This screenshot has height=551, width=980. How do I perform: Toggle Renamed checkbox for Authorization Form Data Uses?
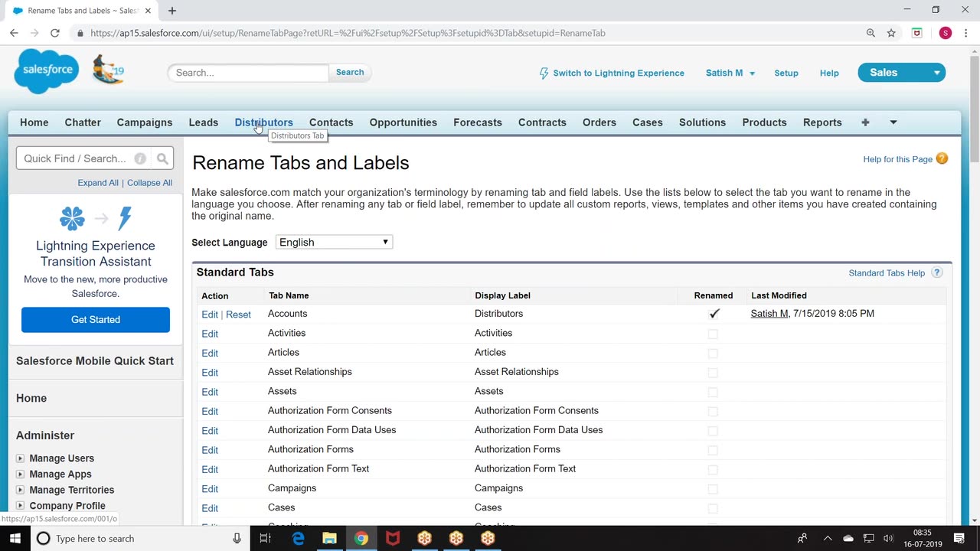tap(713, 431)
